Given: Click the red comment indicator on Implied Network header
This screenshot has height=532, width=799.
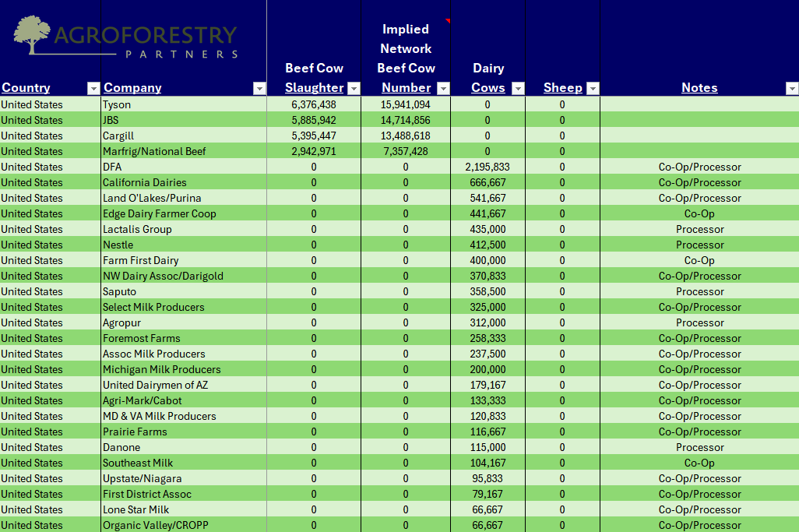Looking at the screenshot, I should click(x=448, y=21).
